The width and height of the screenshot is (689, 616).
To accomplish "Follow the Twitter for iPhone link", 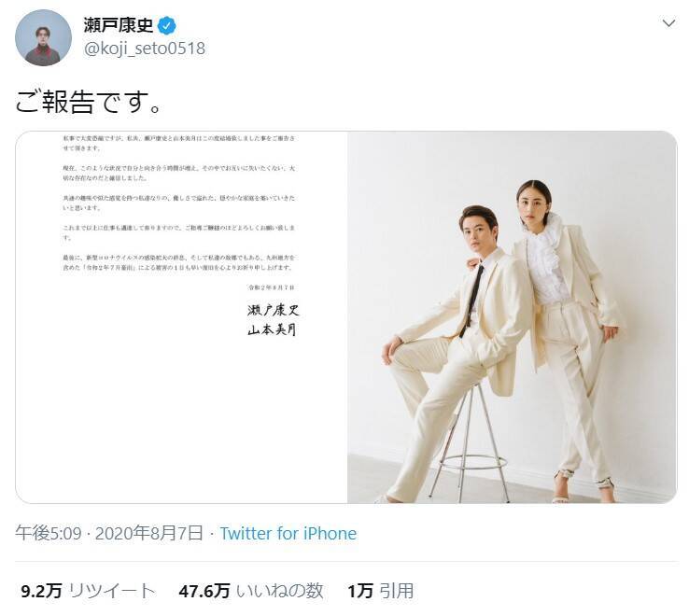I will click(288, 533).
